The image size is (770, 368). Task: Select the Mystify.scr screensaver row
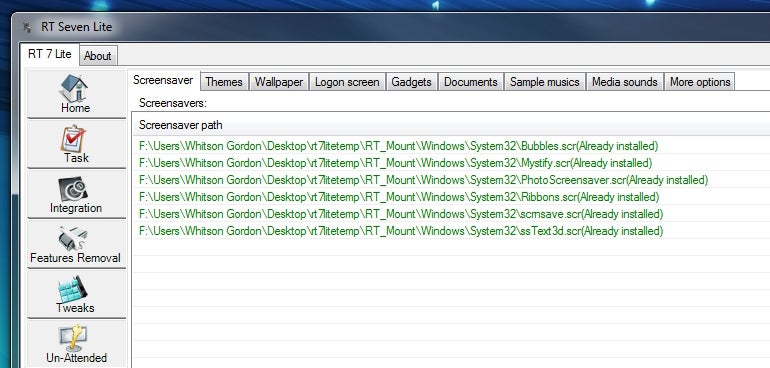451,163
